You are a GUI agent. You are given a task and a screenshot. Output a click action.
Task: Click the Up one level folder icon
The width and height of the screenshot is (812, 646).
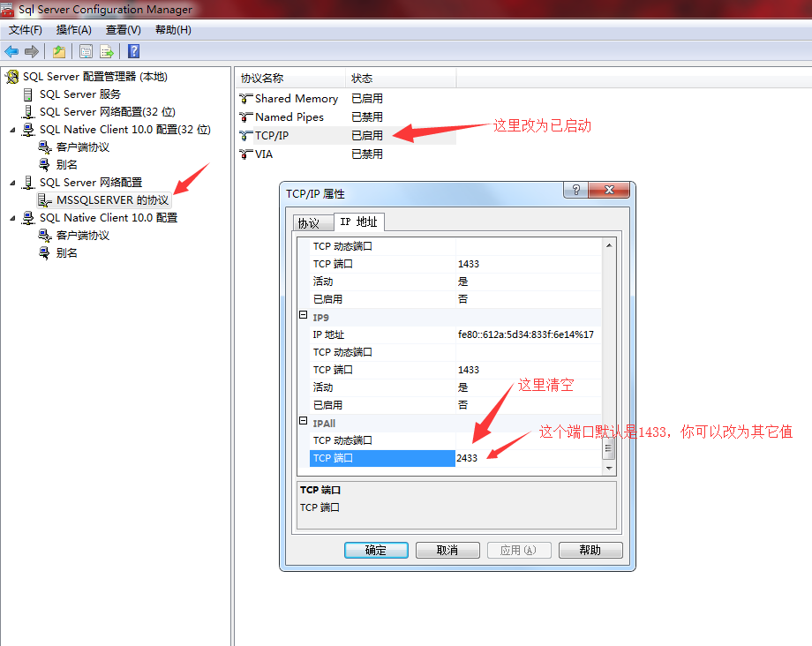(x=59, y=51)
